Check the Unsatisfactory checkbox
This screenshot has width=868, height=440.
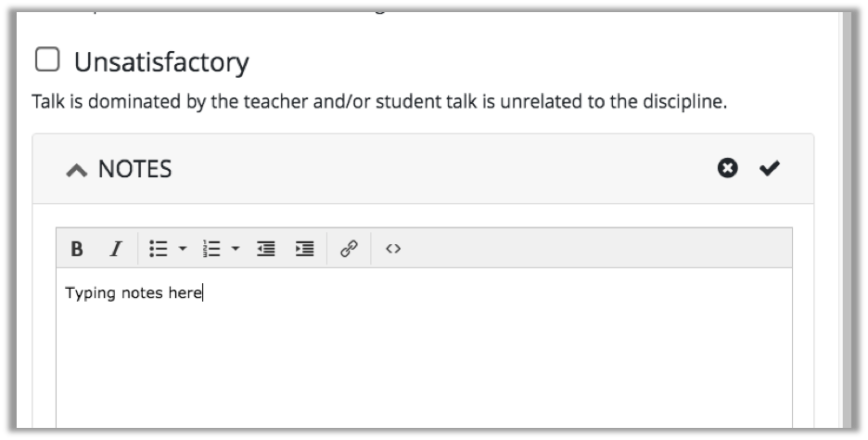point(47,59)
